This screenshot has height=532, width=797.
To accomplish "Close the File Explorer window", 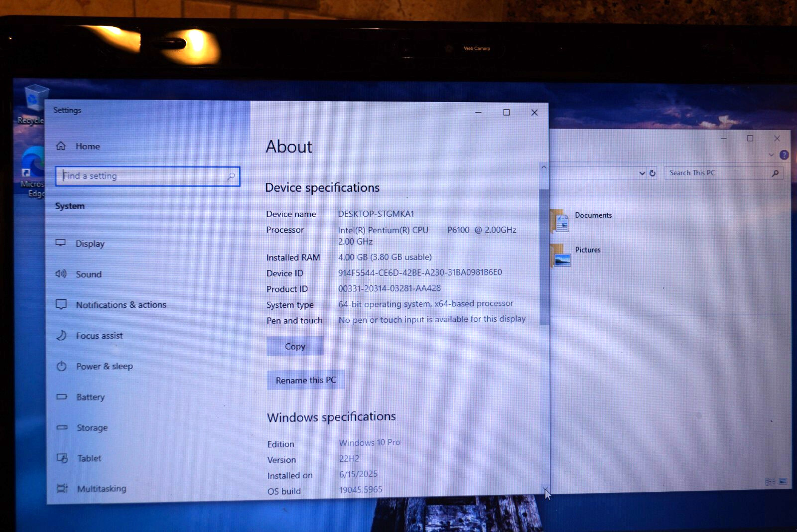I will (x=777, y=138).
